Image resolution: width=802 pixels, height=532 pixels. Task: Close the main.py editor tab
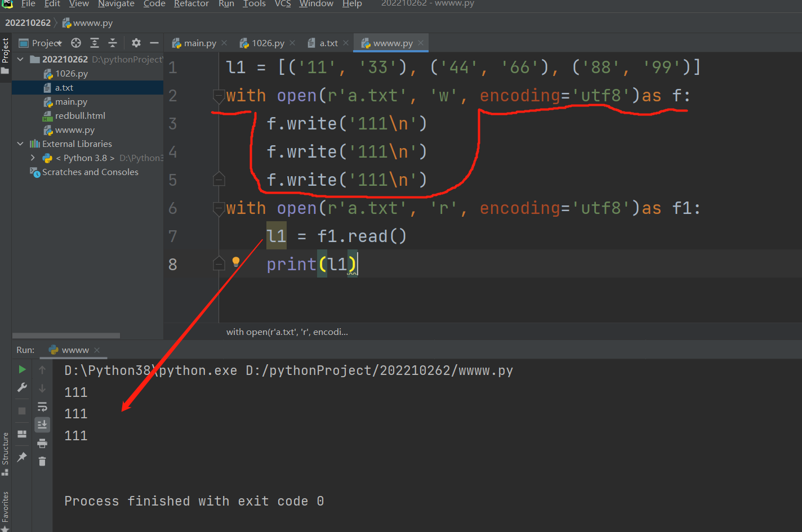coord(224,43)
